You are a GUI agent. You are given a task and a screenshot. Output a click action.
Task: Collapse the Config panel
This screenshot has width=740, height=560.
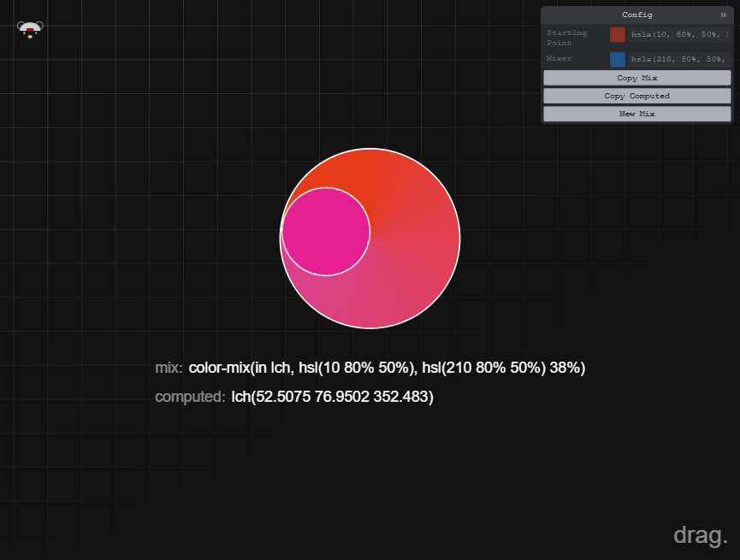click(x=723, y=15)
